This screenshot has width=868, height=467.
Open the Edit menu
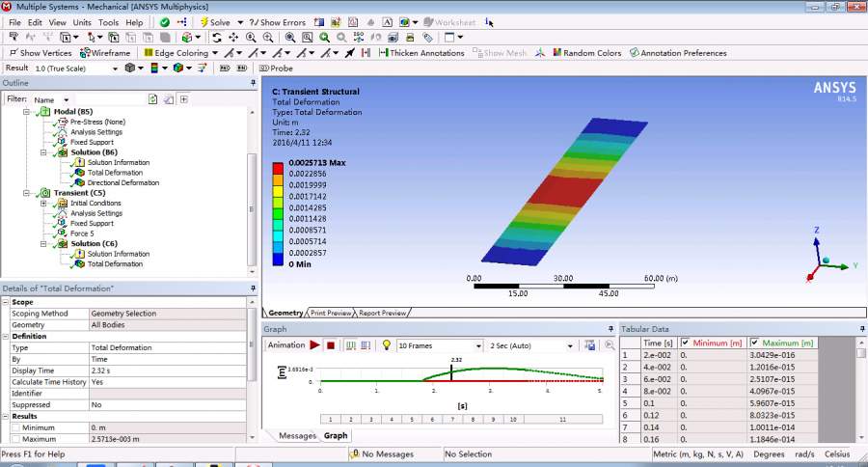35,22
